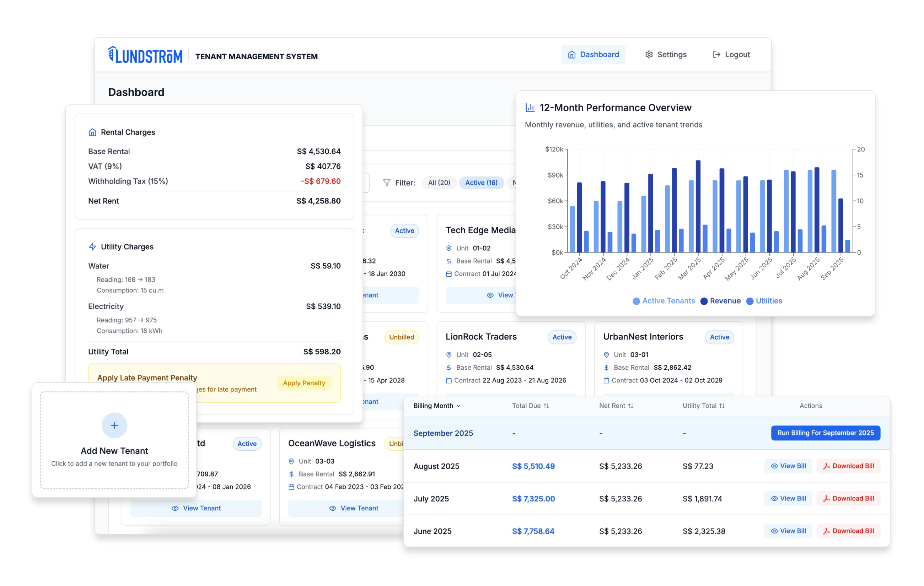Toggle Revenue series in chart legend
Image resolution: width=924 pixels, height=586 pixels.
[x=720, y=301]
